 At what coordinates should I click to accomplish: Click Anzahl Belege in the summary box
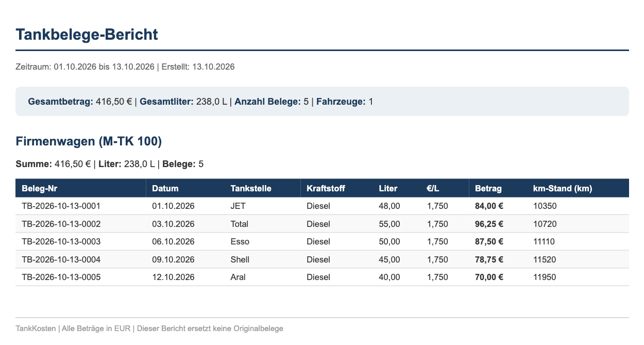click(272, 102)
